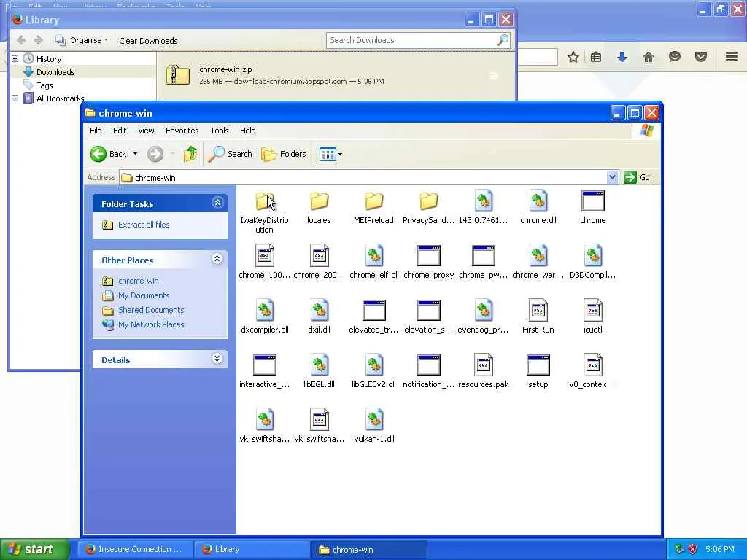Go up one folder level in Explorer
This screenshot has height=560, width=747.
[x=190, y=154]
